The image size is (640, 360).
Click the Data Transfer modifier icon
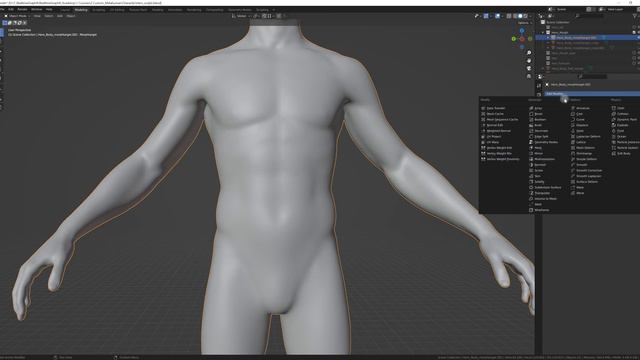coord(483,108)
